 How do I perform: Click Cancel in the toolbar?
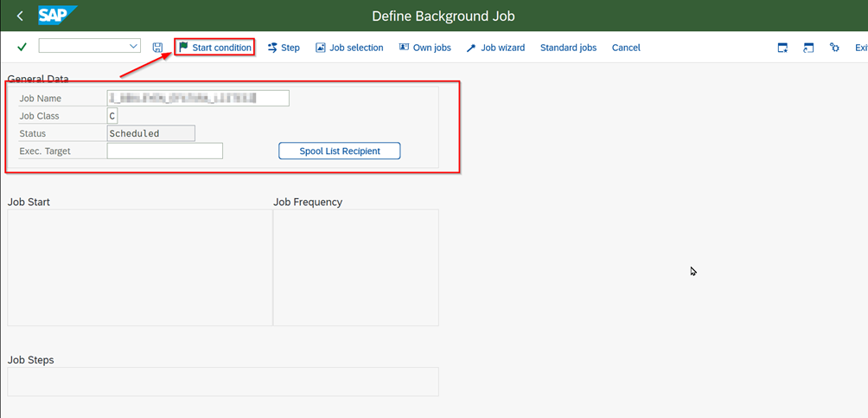click(626, 48)
